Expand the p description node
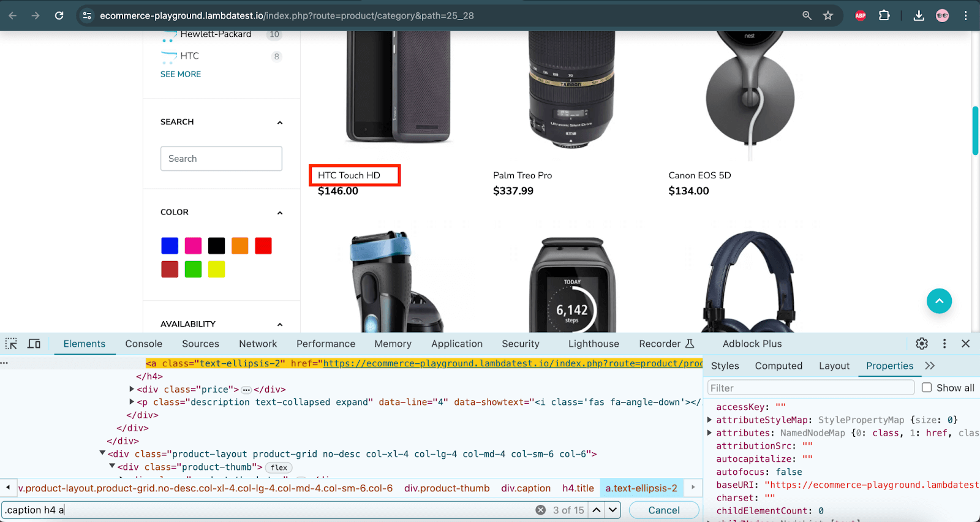The image size is (980, 522). [132, 402]
